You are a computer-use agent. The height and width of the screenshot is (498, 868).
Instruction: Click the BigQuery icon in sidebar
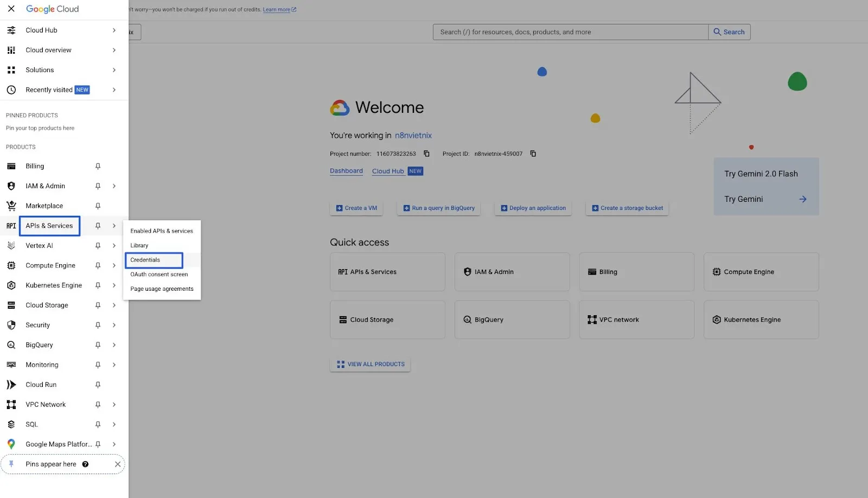pyautogui.click(x=11, y=345)
